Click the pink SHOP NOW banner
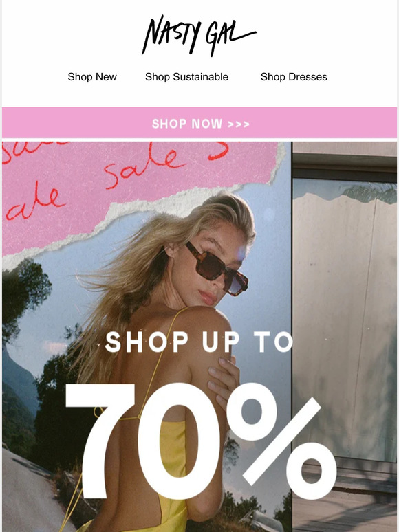The height and width of the screenshot is (532, 399). coord(199,123)
